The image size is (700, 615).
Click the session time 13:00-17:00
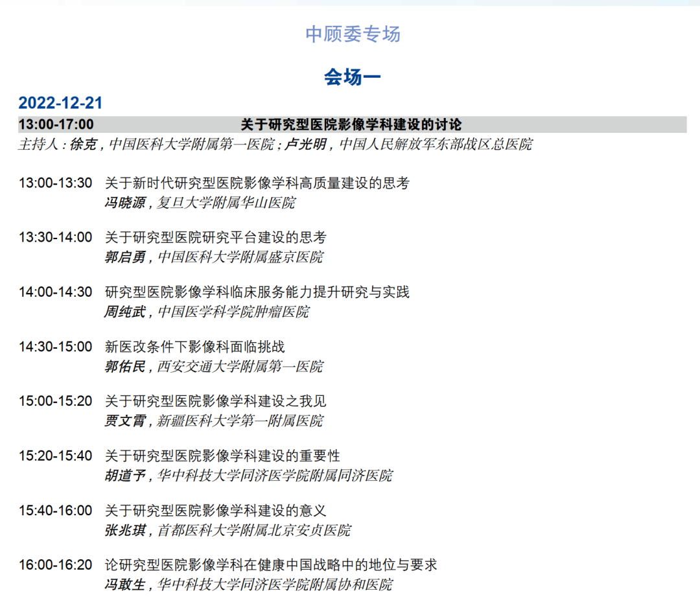[x=56, y=124]
